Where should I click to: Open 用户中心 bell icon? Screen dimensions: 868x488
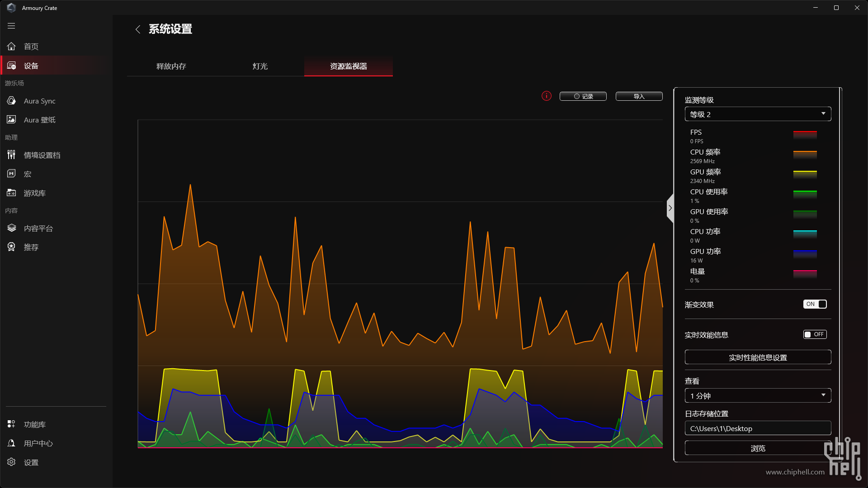(x=11, y=443)
